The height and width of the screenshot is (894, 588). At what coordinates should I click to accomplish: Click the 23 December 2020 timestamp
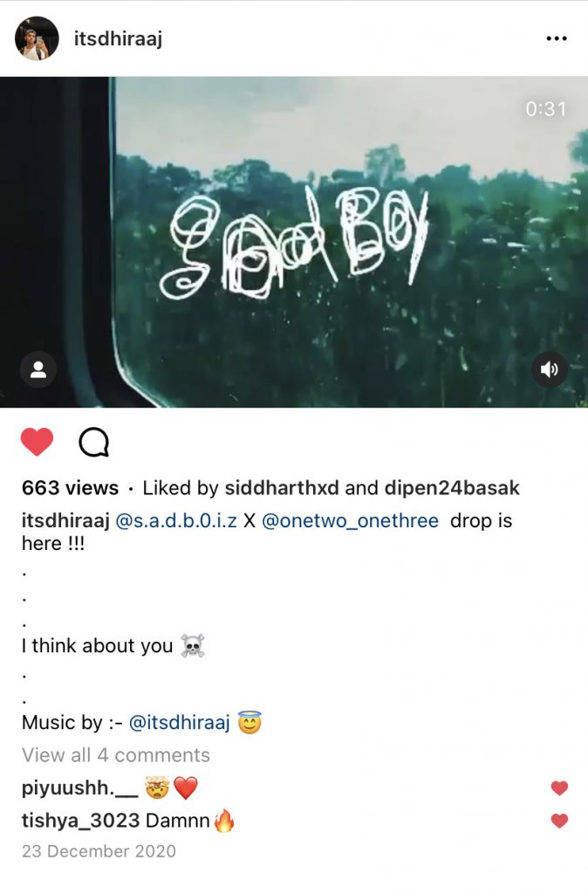[99, 851]
